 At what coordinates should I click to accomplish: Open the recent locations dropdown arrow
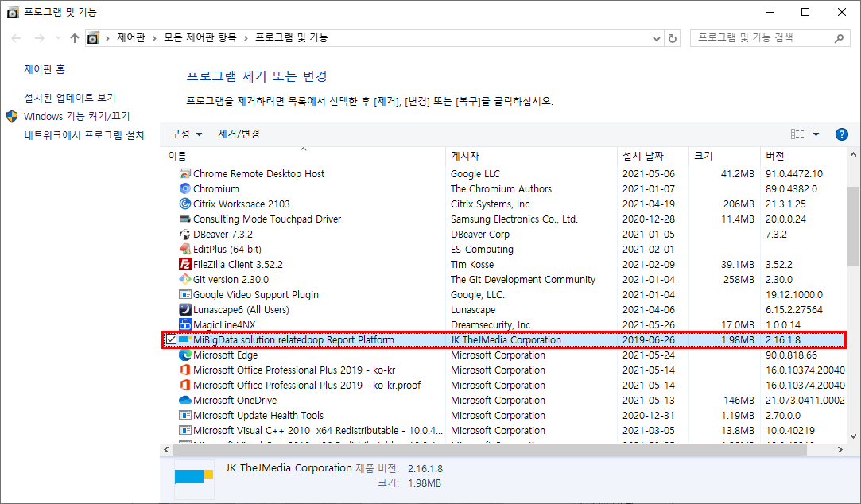click(58, 38)
